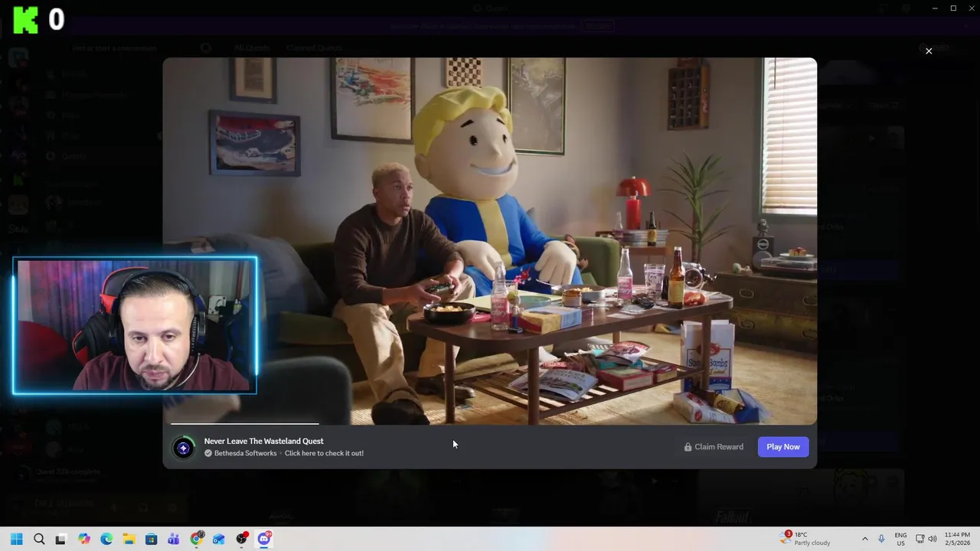The image size is (980, 551).
Task: Open File Explorer from the taskbar
Action: pos(129,539)
